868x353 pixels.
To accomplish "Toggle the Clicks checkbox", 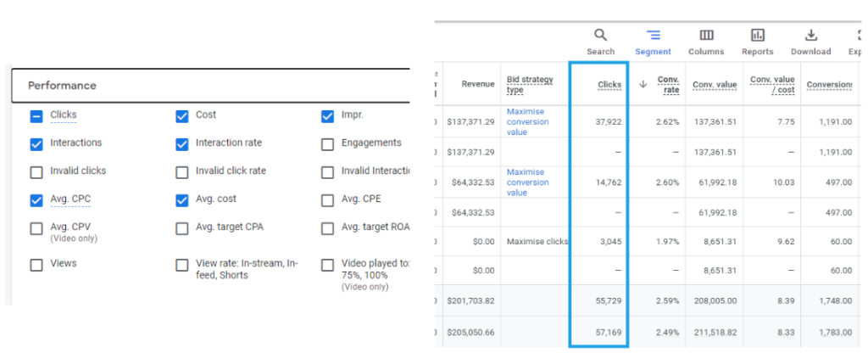I will pyautogui.click(x=36, y=116).
